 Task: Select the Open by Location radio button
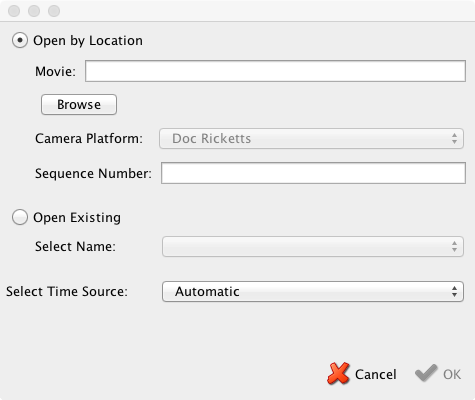coord(20,40)
